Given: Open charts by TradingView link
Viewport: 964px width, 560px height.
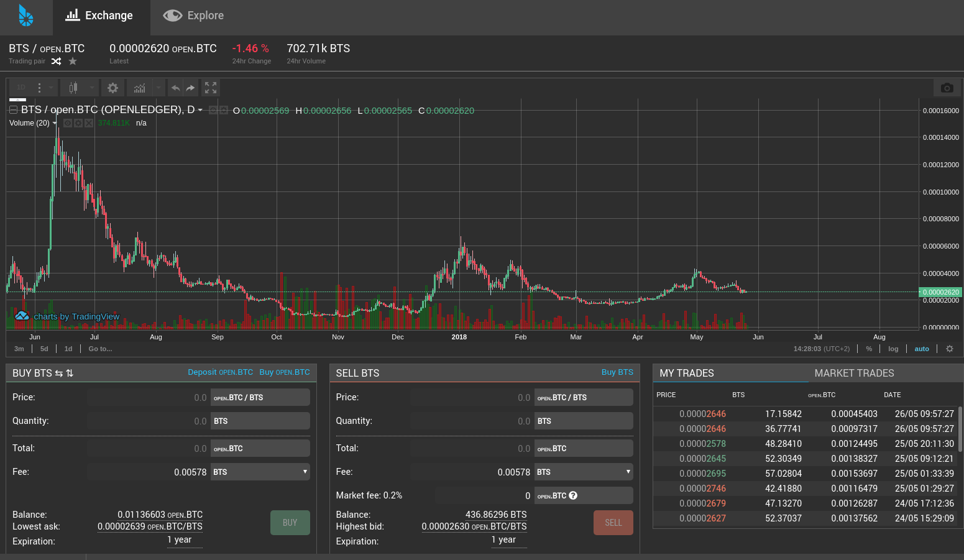Looking at the screenshot, I should click(x=76, y=316).
